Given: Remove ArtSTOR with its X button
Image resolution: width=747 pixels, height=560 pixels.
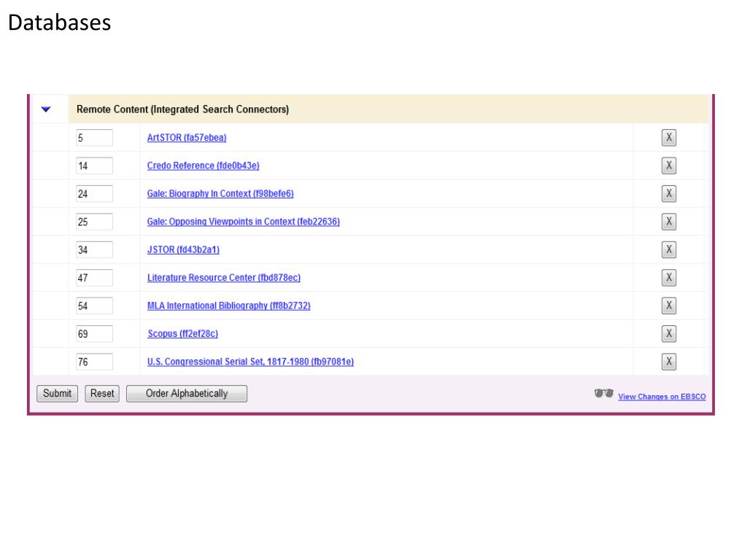Looking at the screenshot, I should 669,138.
